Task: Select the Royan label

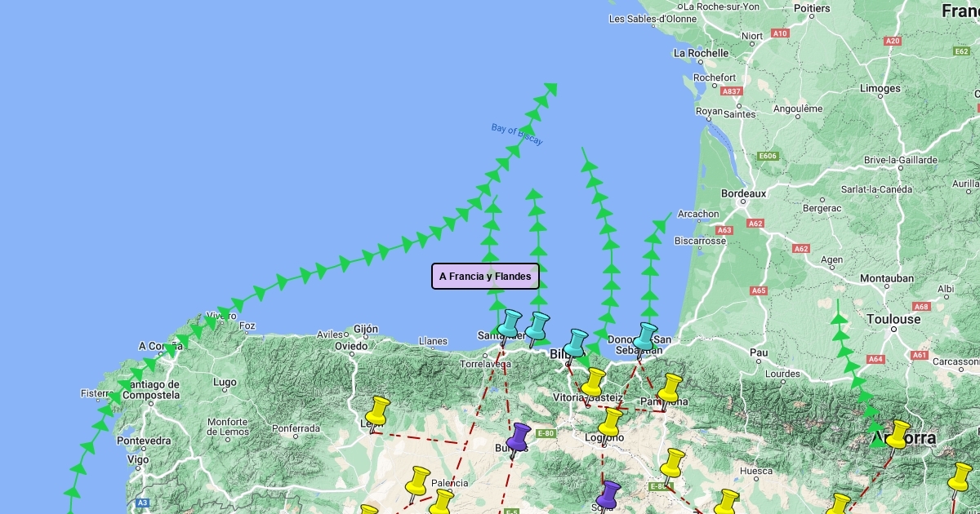Action: point(708,112)
